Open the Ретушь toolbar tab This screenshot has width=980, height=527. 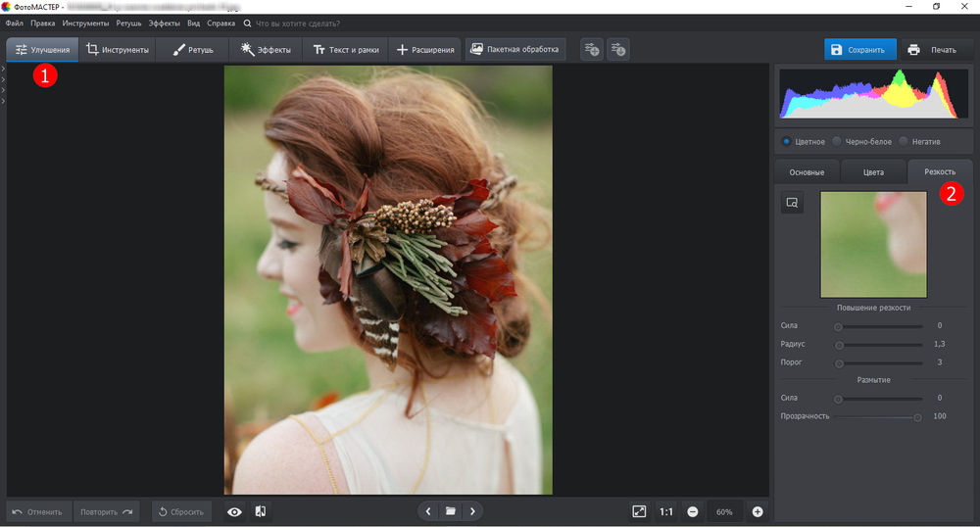click(x=193, y=49)
